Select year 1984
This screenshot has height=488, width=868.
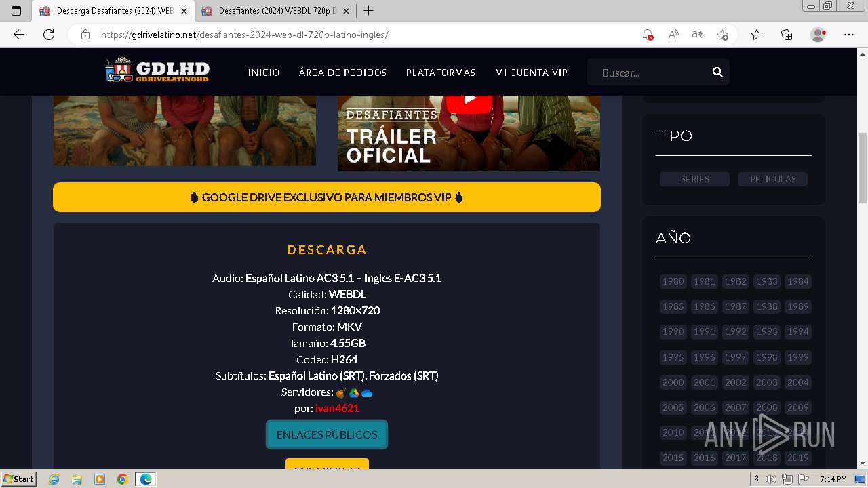(x=797, y=281)
